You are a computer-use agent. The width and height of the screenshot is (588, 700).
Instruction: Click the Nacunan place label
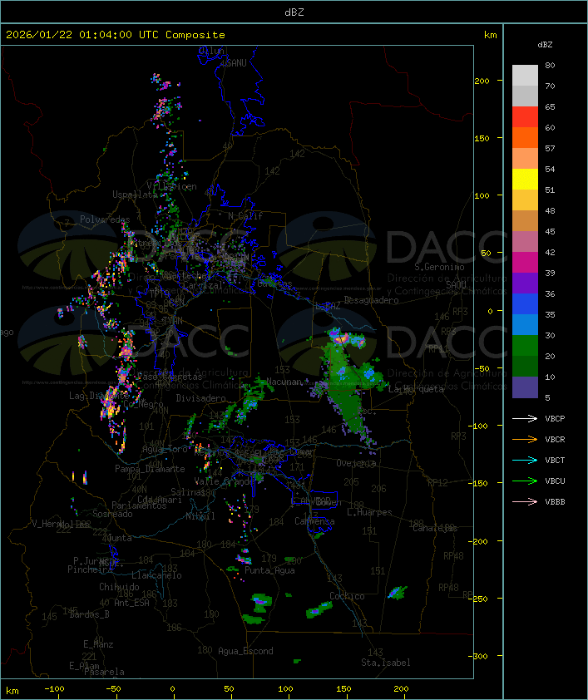click(285, 382)
